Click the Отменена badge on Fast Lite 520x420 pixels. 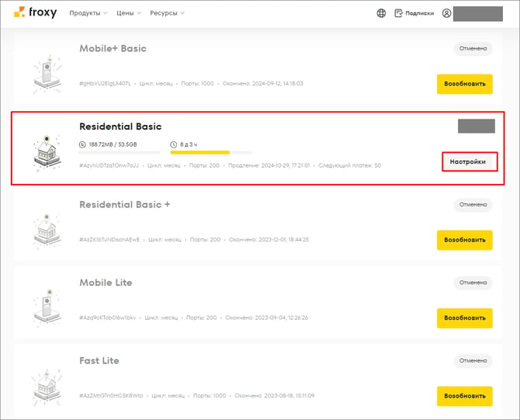(x=473, y=361)
